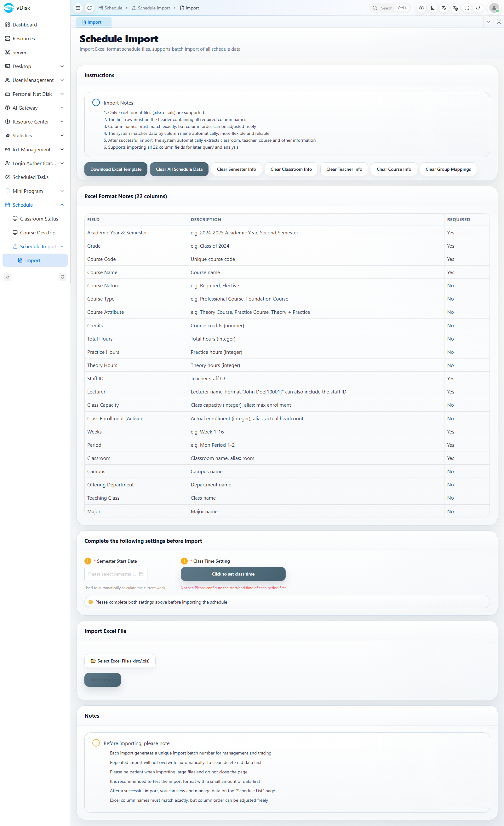Click to set class time button

(233, 574)
